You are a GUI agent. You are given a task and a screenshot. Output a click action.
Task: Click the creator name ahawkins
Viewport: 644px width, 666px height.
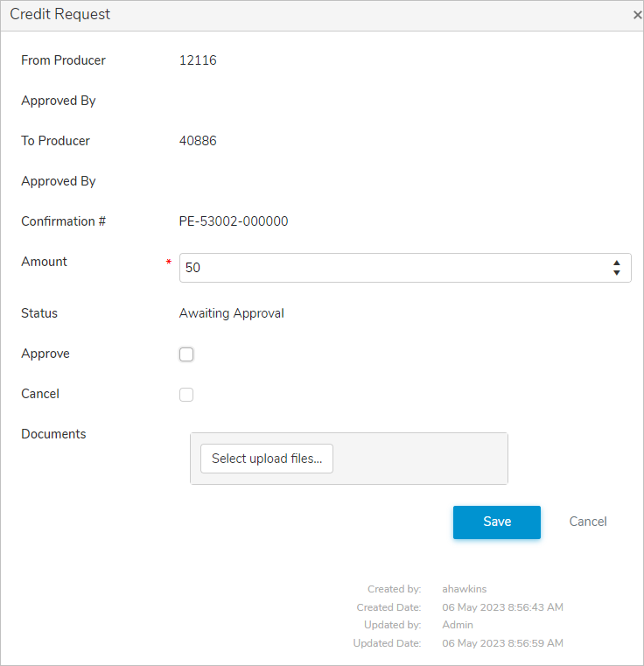(465, 589)
